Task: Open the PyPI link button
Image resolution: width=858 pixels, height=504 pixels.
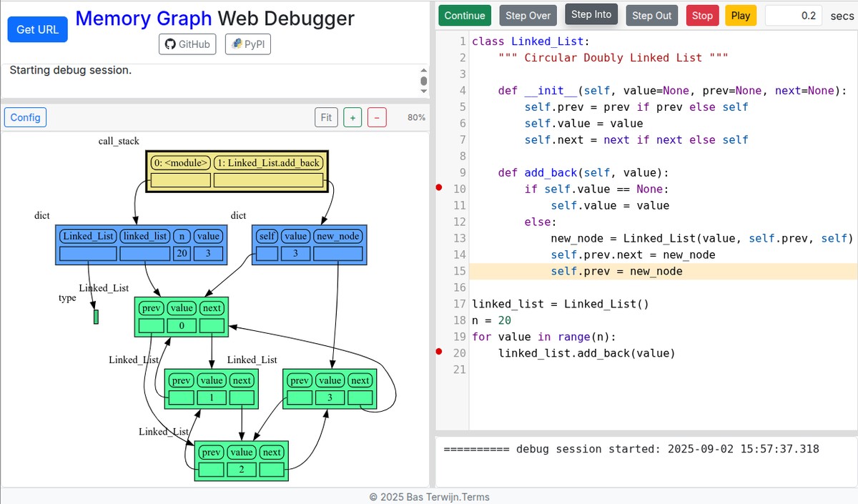Action: point(247,44)
